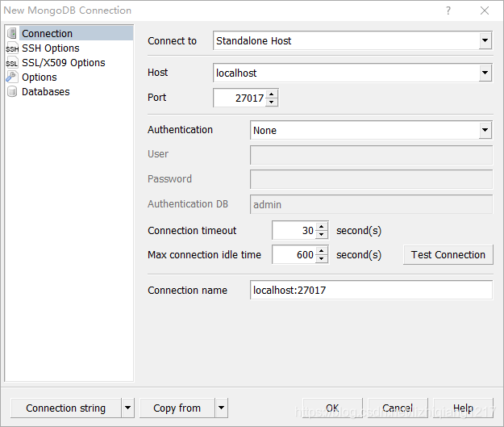504x427 pixels.
Task: Click the Max connection idle time label
Action: (x=205, y=254)
